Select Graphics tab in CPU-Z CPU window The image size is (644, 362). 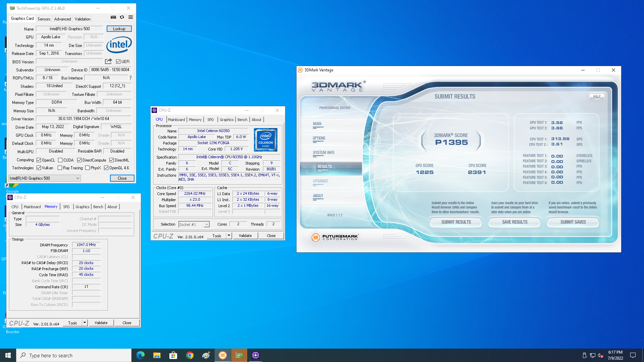(x=227, y=120)
